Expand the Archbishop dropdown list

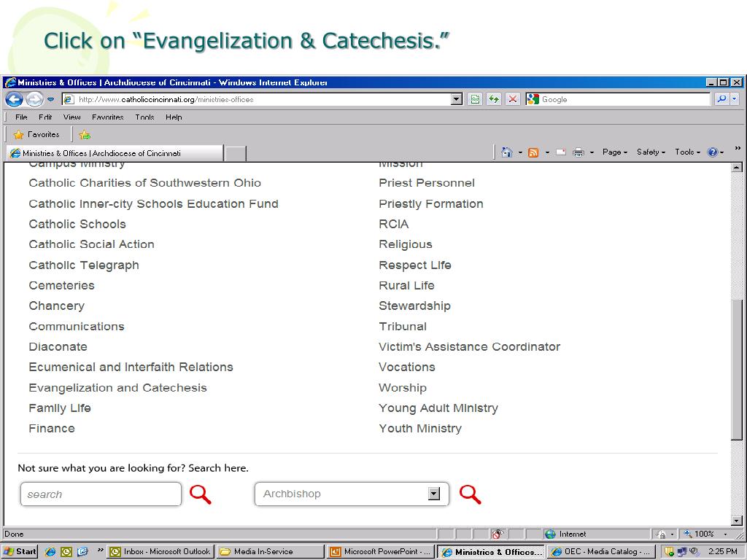[x=433, y=494]
